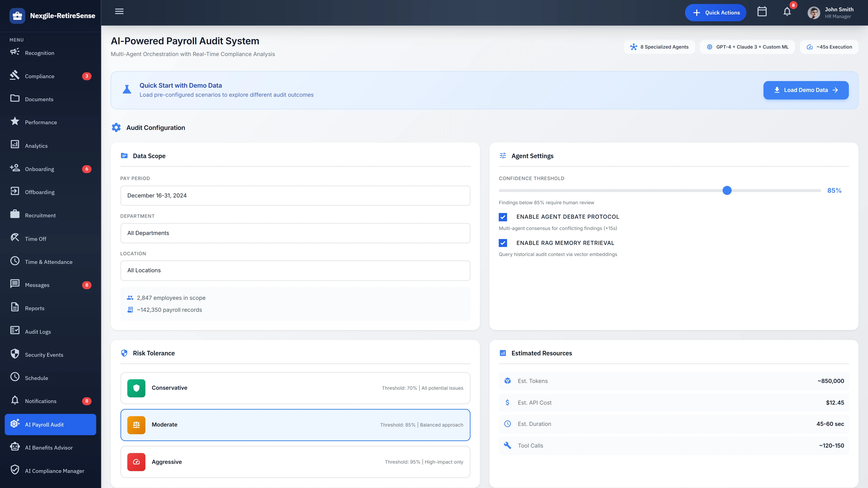Disable Enable Agent Debate Protocol
Screen dimensions: 868x488
click(503, 217)
